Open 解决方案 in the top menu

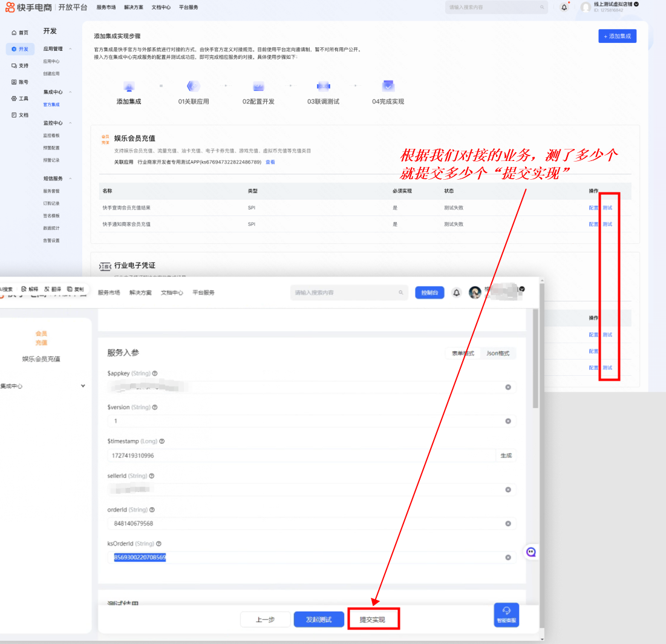133,7
